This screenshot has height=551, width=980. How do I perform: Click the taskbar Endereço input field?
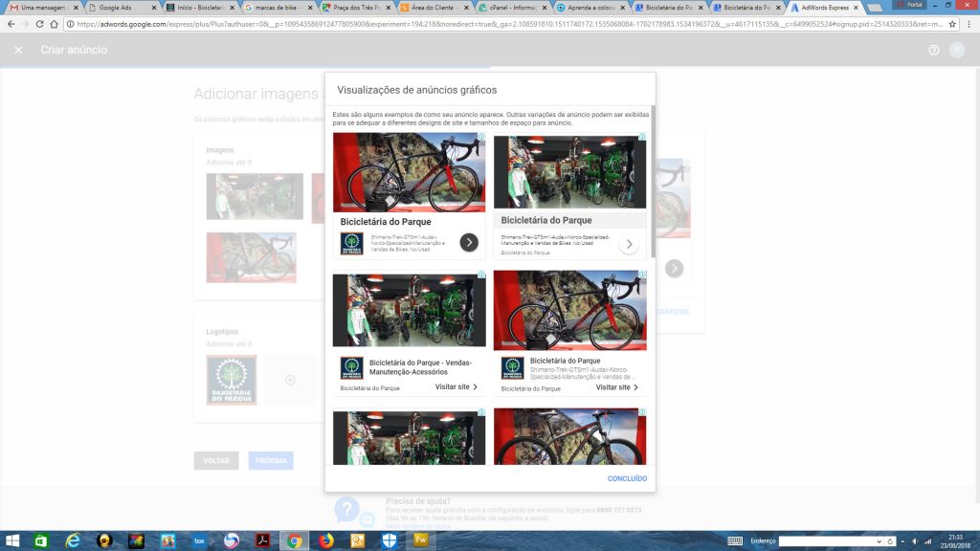(826, 541)
